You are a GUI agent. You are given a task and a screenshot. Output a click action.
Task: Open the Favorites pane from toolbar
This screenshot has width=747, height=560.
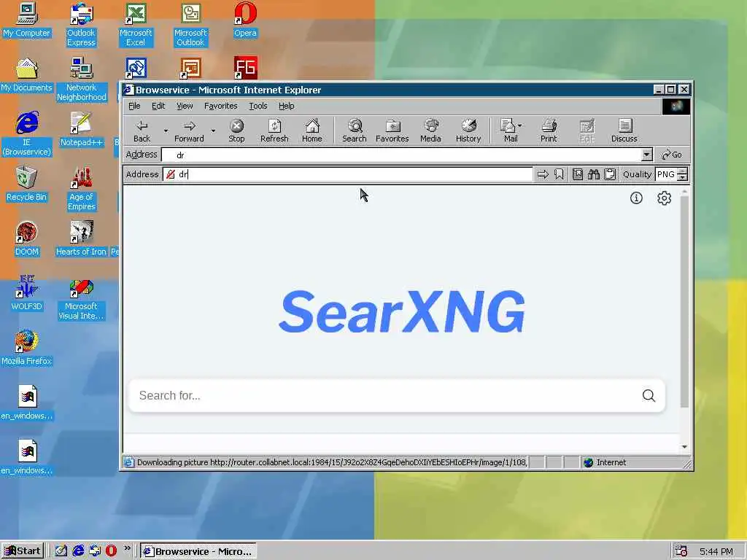coord(392,131)
